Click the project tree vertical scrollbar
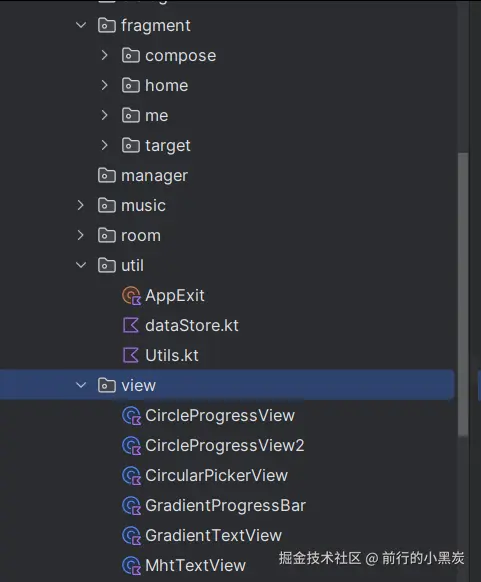The image size is (481, 582). tap(463, 295)
